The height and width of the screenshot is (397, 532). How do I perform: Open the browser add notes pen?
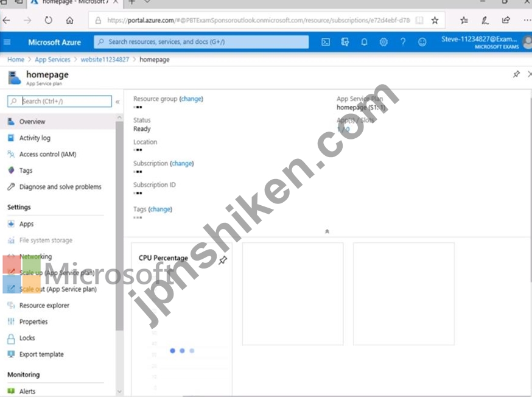point(485,20)
